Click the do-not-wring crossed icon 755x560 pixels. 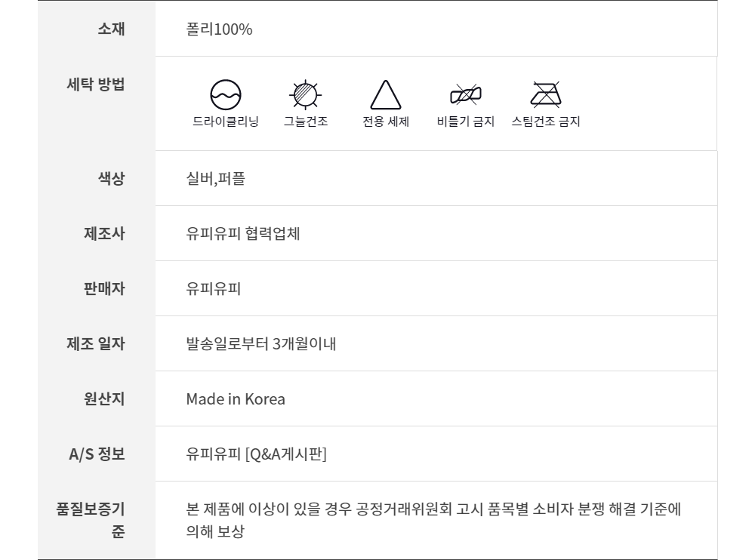pyautogui.click(x=466, y=95)
